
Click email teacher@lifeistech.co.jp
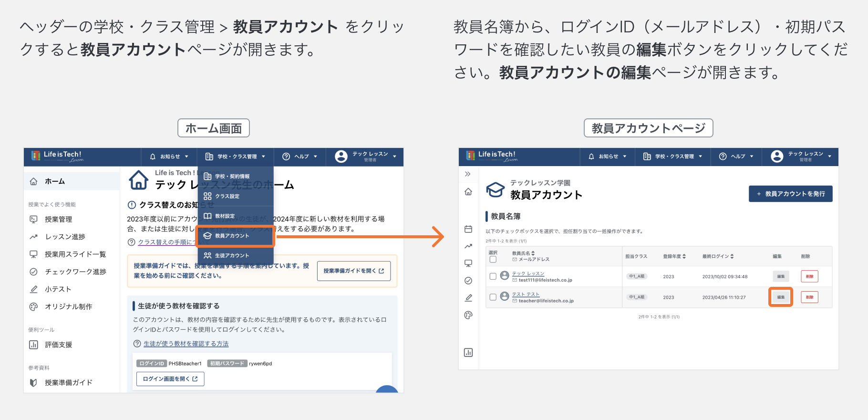pyautogui.click(x=546, y=301)
